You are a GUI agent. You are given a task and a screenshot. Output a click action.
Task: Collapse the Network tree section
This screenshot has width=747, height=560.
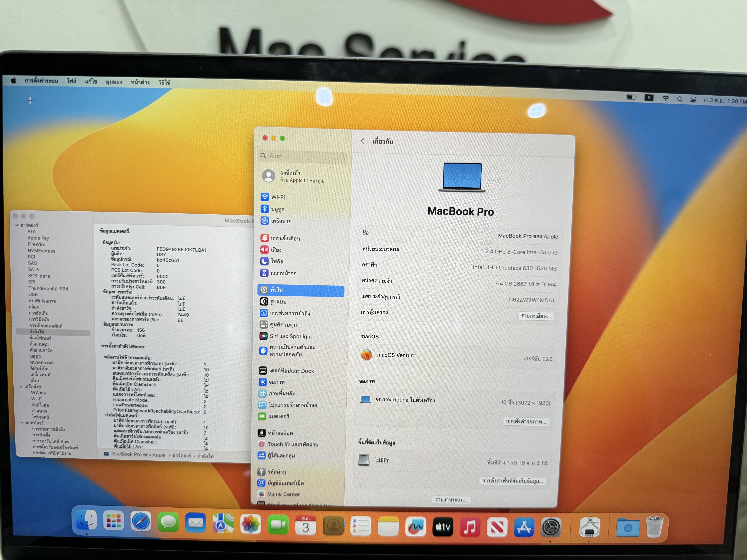pos(21,387)
